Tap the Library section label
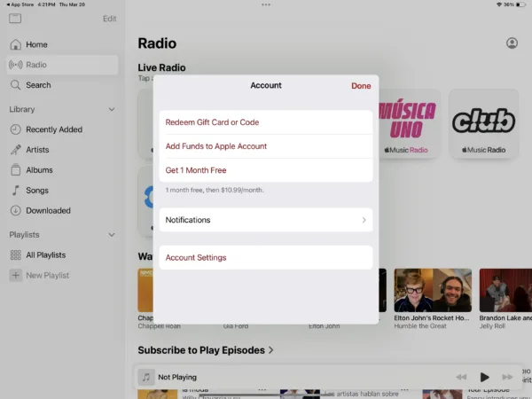This screenshot has height=399, width=532. click(x=22, y=109)
